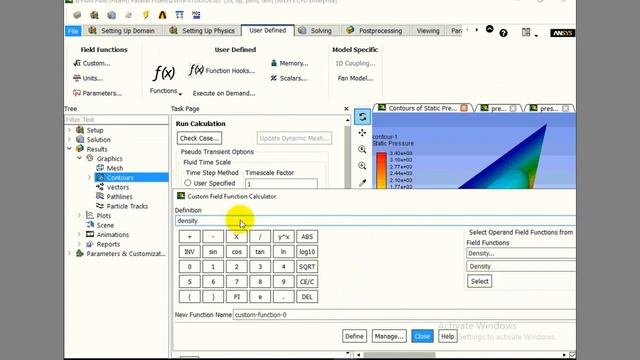Select the probe tool in graphics toolbar

click(362, 183)
